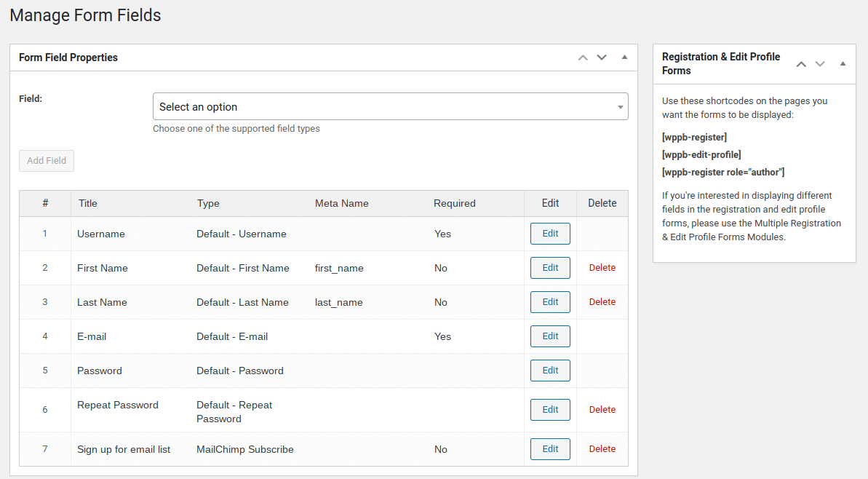Click the first_name meta name value
Viewport: 868px width, 479px height.
(x=339, y=269)
